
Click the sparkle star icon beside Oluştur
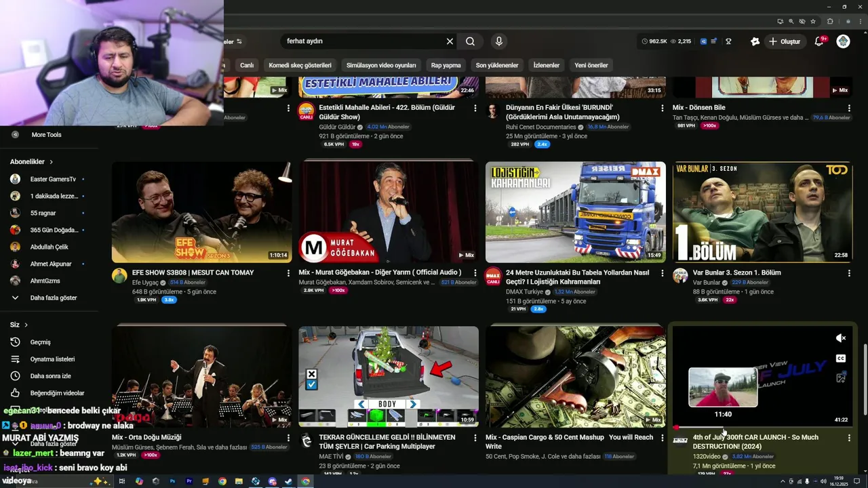click(755, 41)
